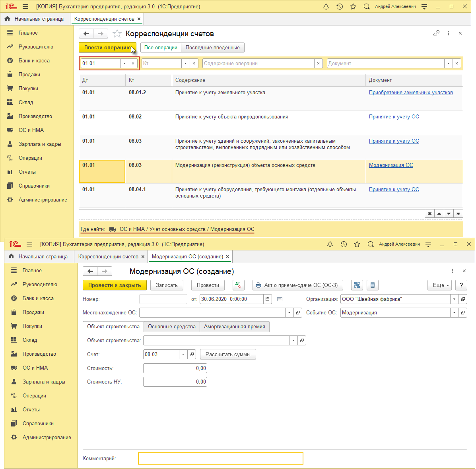Expand Организация dropdown in lower window

(x=454, y=299)
